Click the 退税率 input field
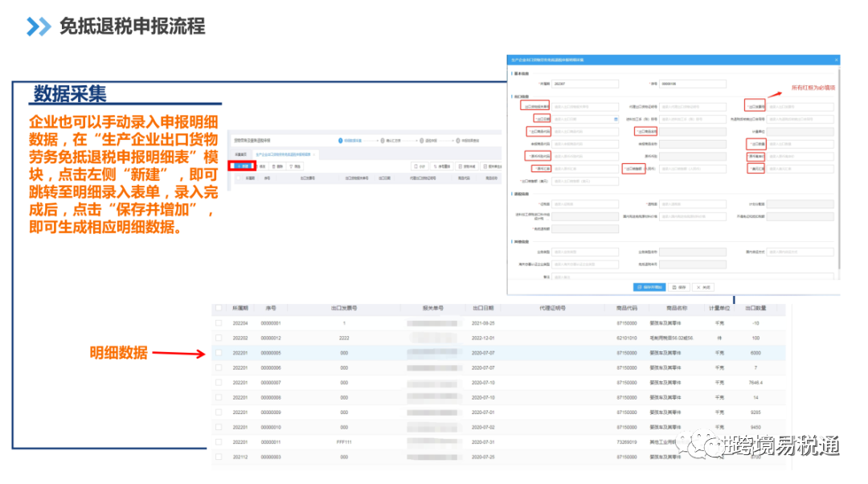The image size is (868, 484). click(693, 203)
